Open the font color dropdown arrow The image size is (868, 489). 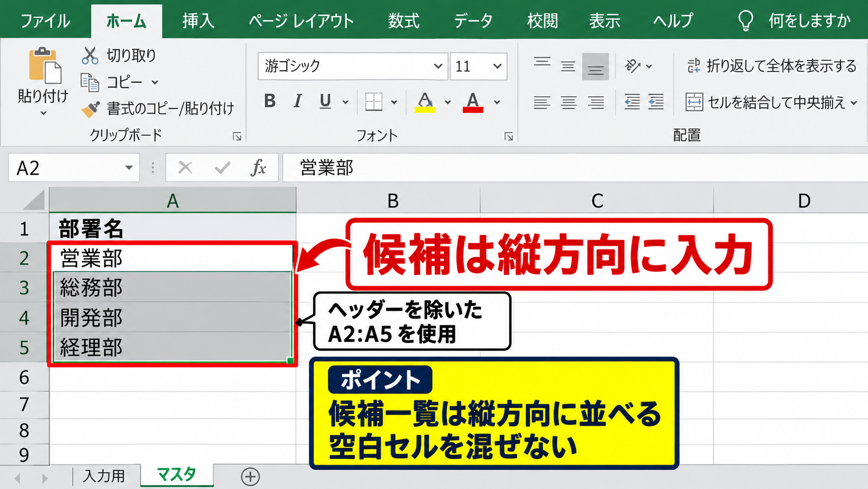click(x=497, y=102)
